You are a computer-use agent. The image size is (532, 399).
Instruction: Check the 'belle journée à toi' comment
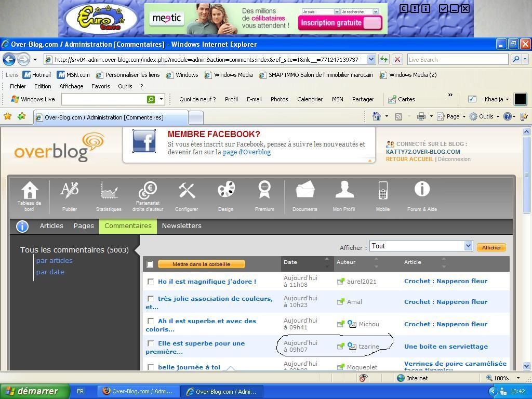coord(151,367)
